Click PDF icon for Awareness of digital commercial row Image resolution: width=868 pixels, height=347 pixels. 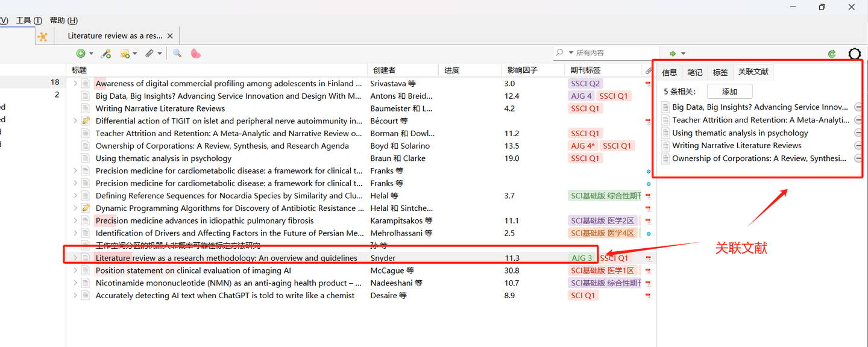point(649,84)
